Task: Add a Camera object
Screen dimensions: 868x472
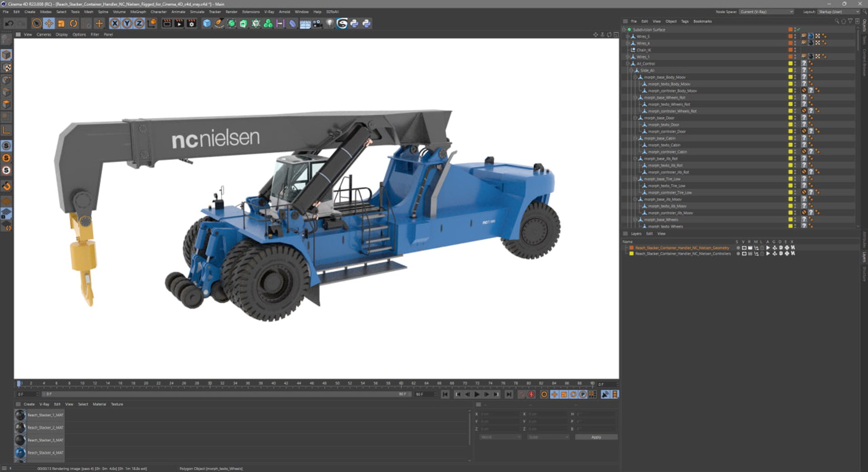Action: point(317,24)
